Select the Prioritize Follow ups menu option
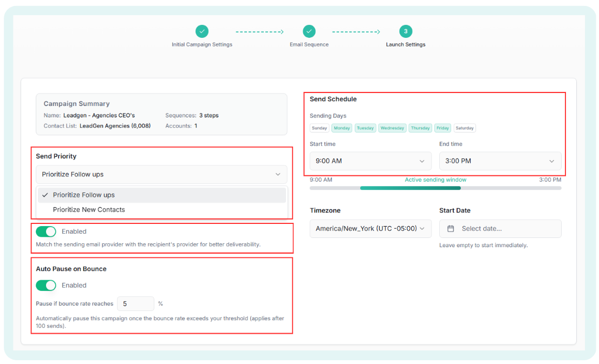The height and width of the screenshot is (364, 599). pos(162,195)
